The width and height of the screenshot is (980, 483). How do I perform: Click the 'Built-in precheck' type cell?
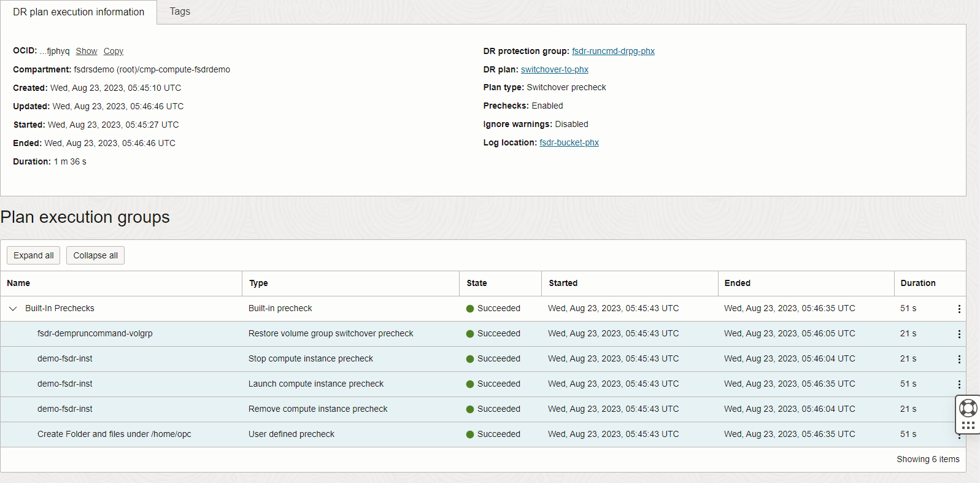280,308
